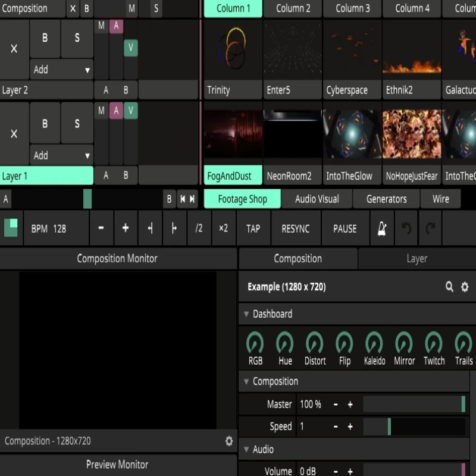Image resolution: width=476 pixels, height=476 pixels.
Task: Toggle the V video indicator on Layer 1
Action: coord(130,111)
